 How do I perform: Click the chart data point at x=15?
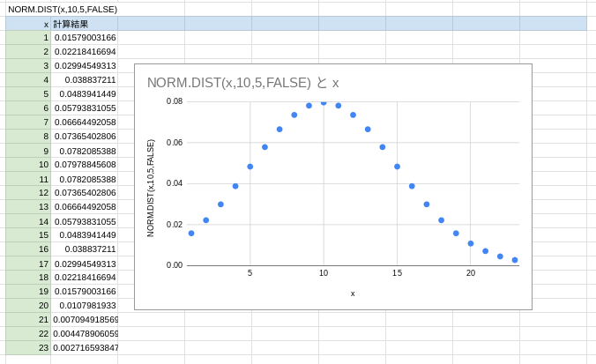(398, 167)
